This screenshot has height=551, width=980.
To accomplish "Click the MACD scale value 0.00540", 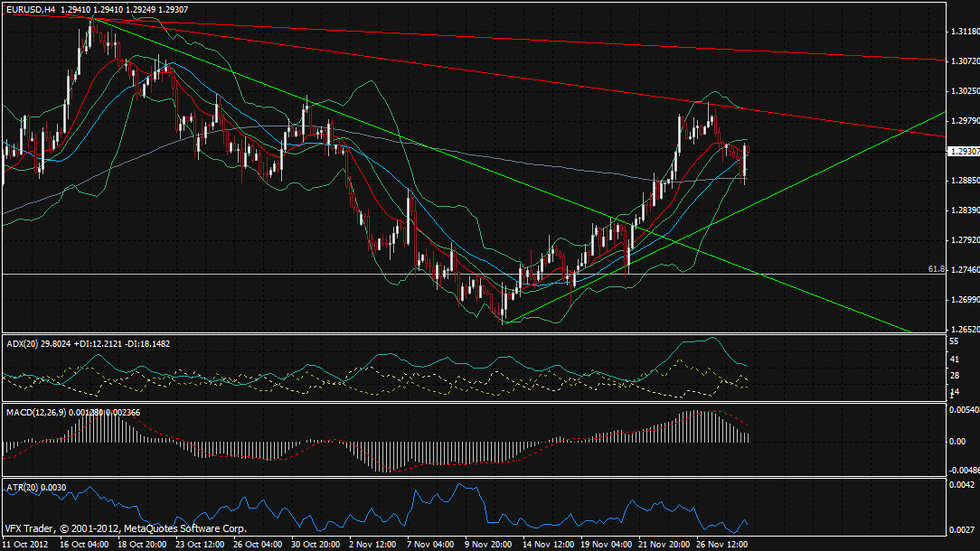I will 963,411.
